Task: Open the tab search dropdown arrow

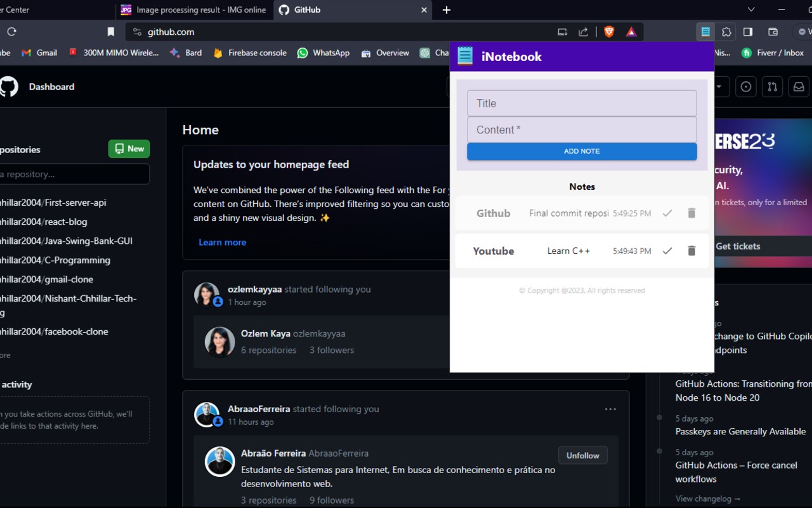Action: click(x=751, y=10)
